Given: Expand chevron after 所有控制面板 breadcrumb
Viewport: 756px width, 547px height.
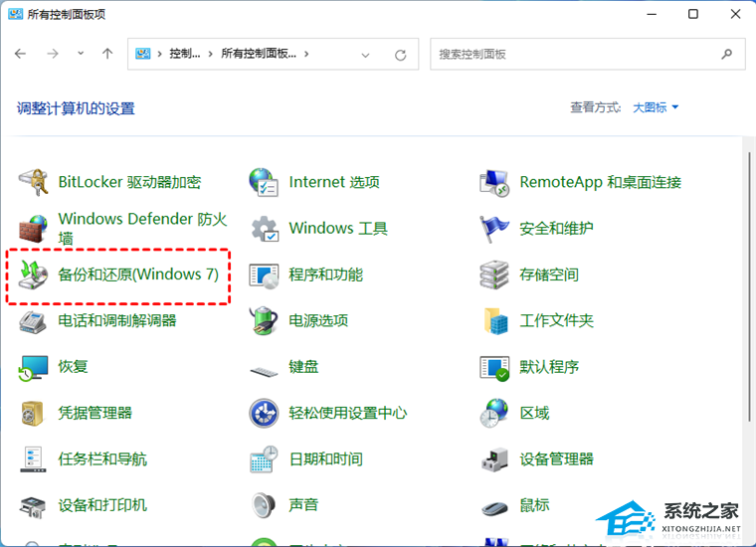Looking at the screenshot, I should click(x=306, y=54).
